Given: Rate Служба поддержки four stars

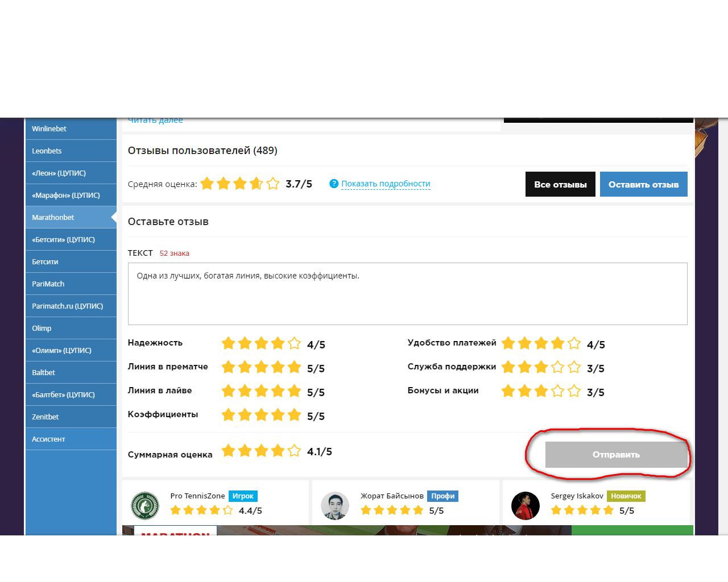Looking at the screenshot, I should coord(557,367).
